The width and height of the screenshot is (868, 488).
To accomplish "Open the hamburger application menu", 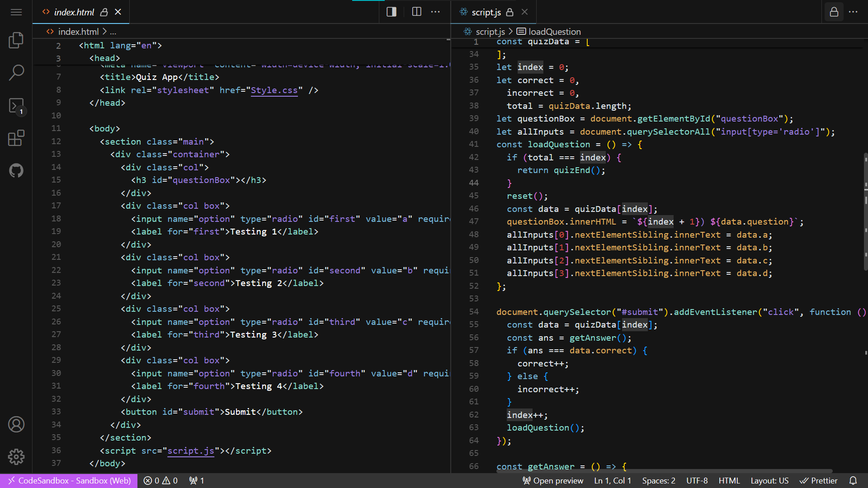I will [x=16, y=12].
